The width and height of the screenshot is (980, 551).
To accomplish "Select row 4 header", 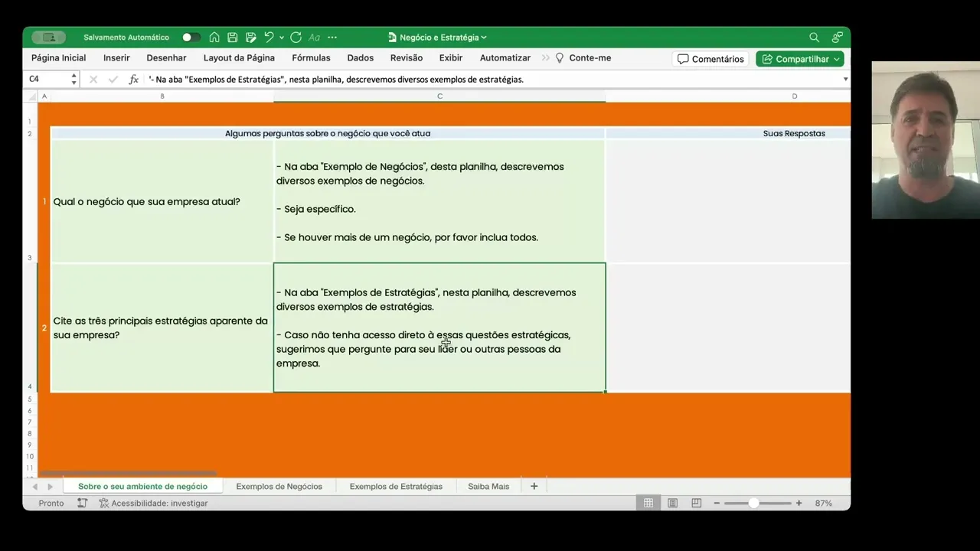I will (x=30, y=328).
